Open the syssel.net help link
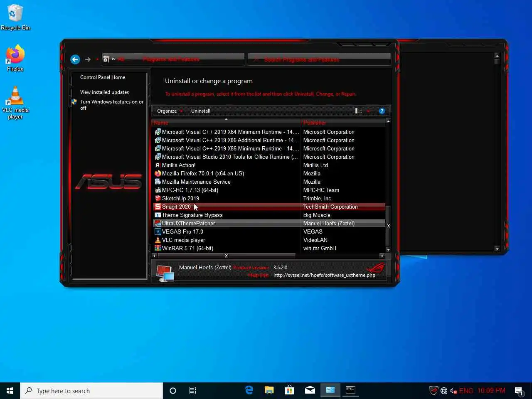 pos(324,275)
